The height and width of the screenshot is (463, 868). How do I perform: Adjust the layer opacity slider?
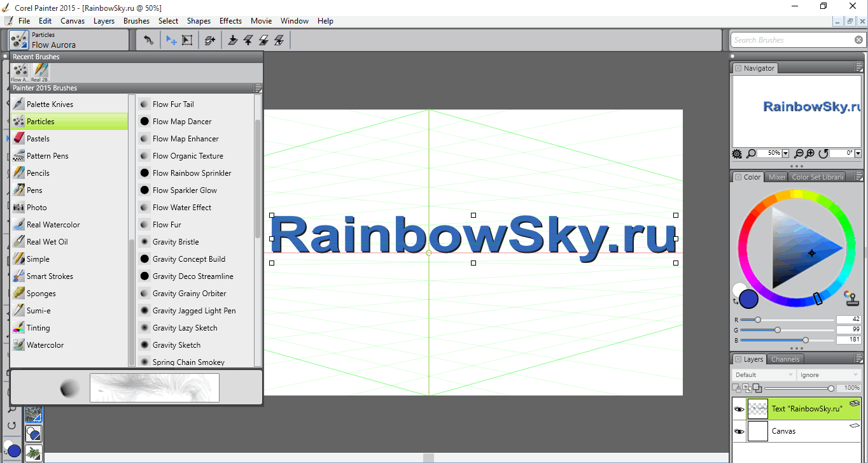[x=799, y=388]
